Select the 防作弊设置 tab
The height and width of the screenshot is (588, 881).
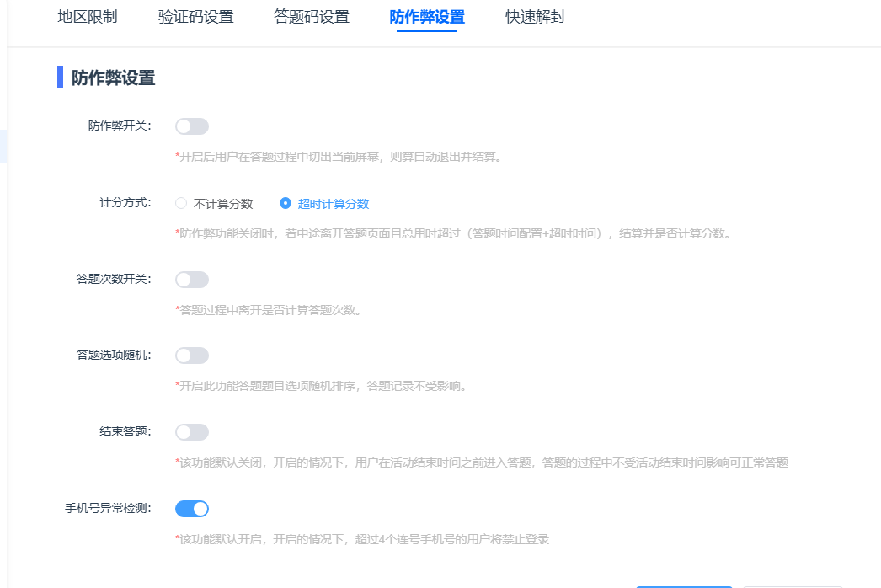click(x=427, y=17)
